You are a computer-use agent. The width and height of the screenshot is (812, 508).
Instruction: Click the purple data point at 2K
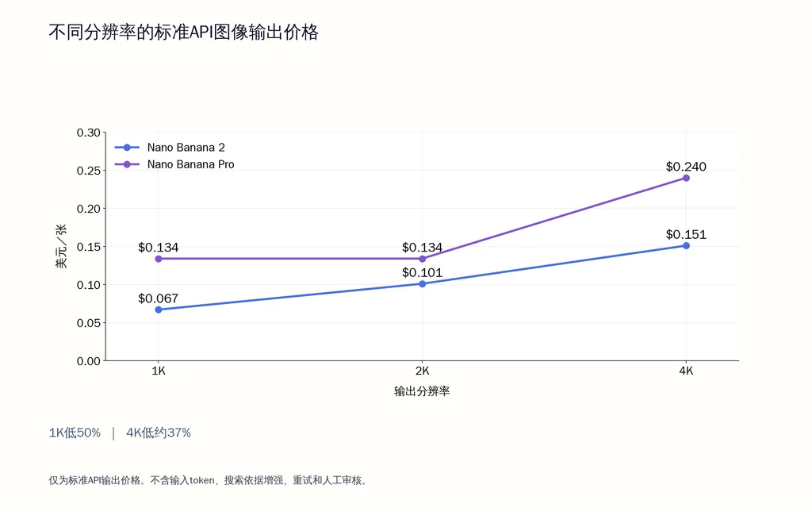click(x=422, y=259)
